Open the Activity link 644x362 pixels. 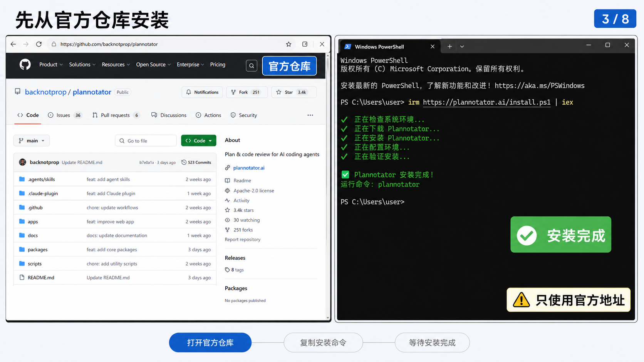241,200
